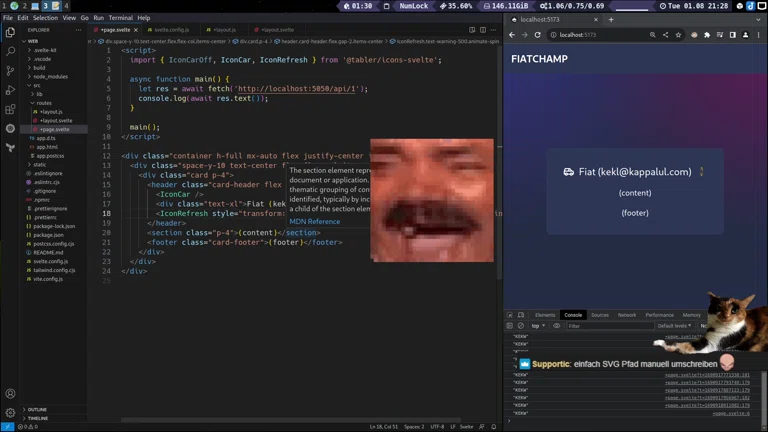This screenshot has width=768, height=432.
Task: Click the console Filter input field
Action: point(610,326)
